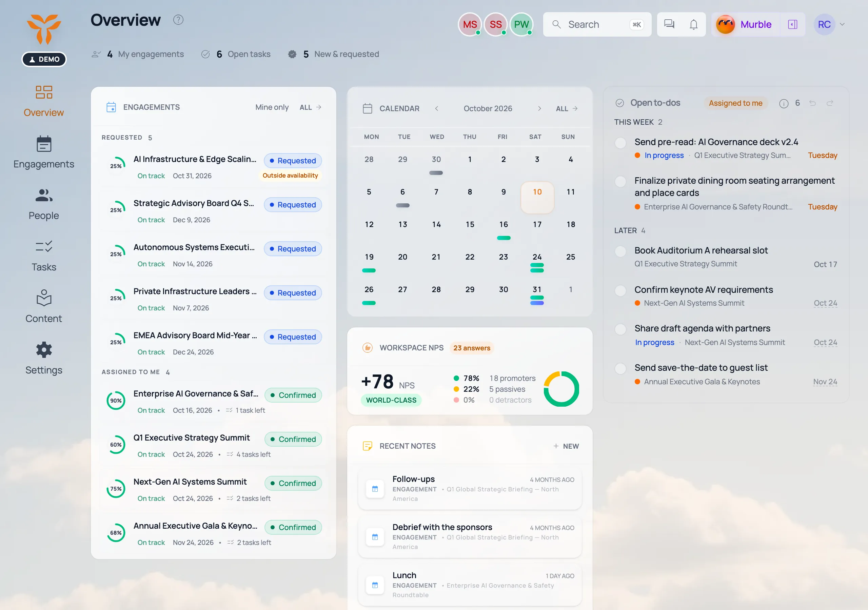Toggle the side panel icon next to Murble
The height and width of the screenshot is (610, 868).
click(x=792, y=24)
